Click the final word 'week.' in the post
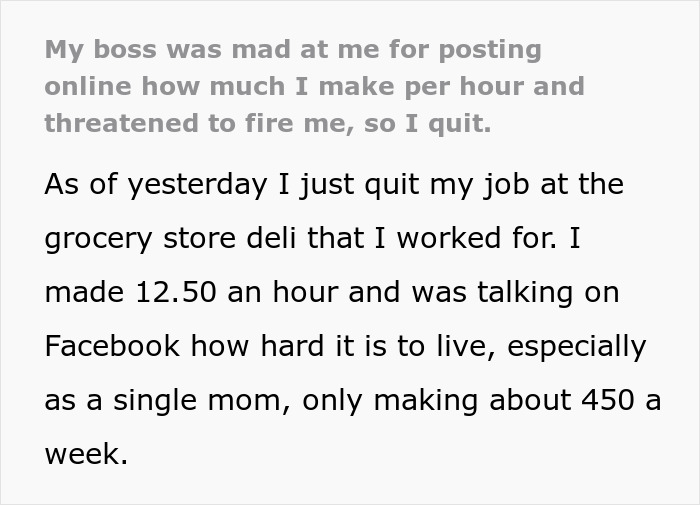The width and height of the screenshot is (700, 505). coord(87,454)
